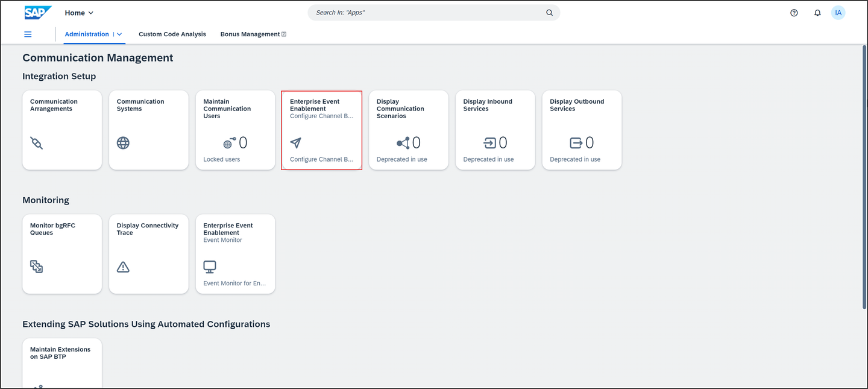The width and height of the screenshot is (868, 389).
Task: Click the bgRFC Queues stacked icon
Action: (x=37, y=267)
